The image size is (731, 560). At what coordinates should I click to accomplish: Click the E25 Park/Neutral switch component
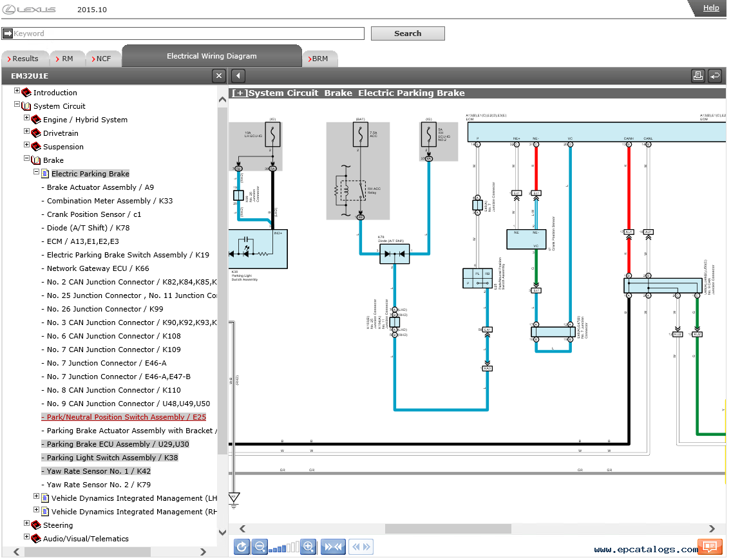click(477, 278)
